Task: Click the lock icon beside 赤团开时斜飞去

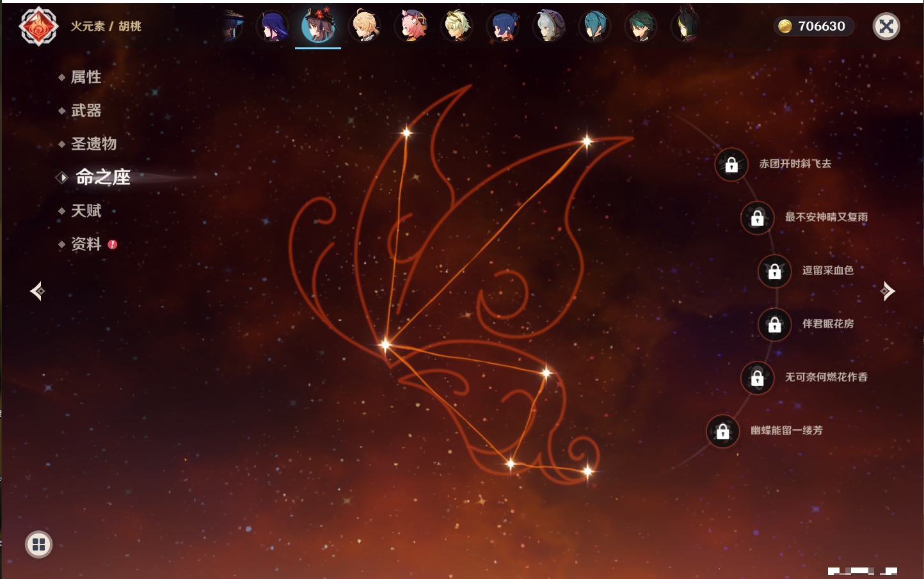Action: click(731, 165)
